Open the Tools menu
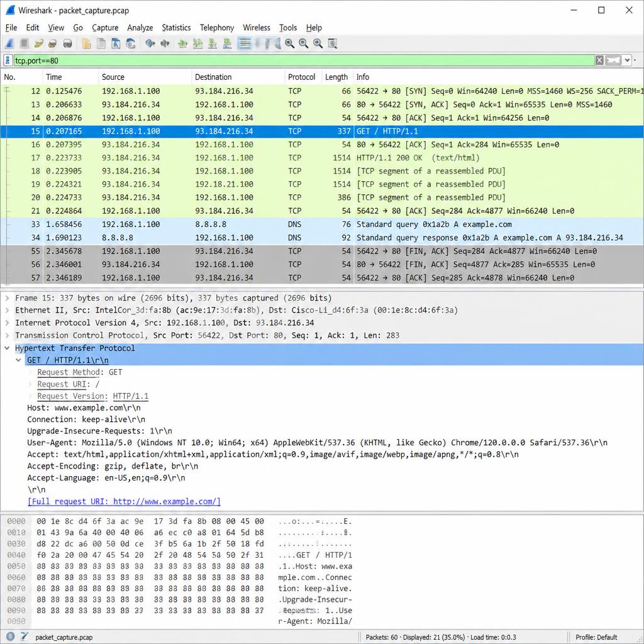The height and width of the screenshot is (644, 644). click(x=288, y=28)
